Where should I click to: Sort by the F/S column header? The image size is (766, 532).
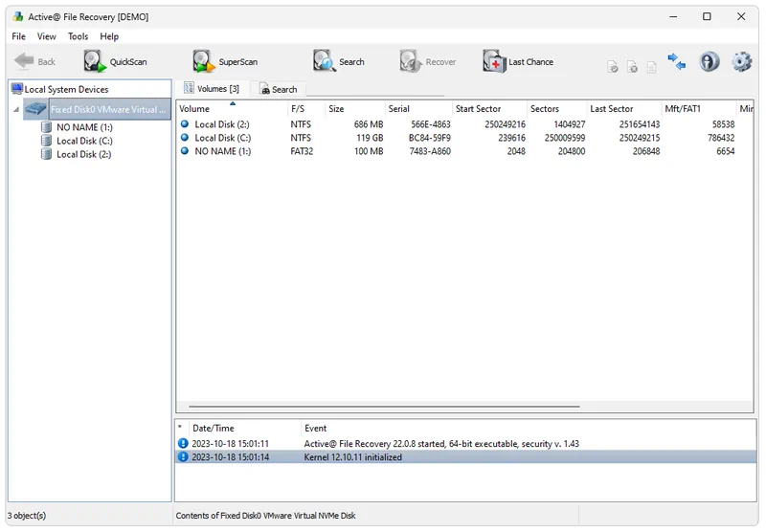306,109
